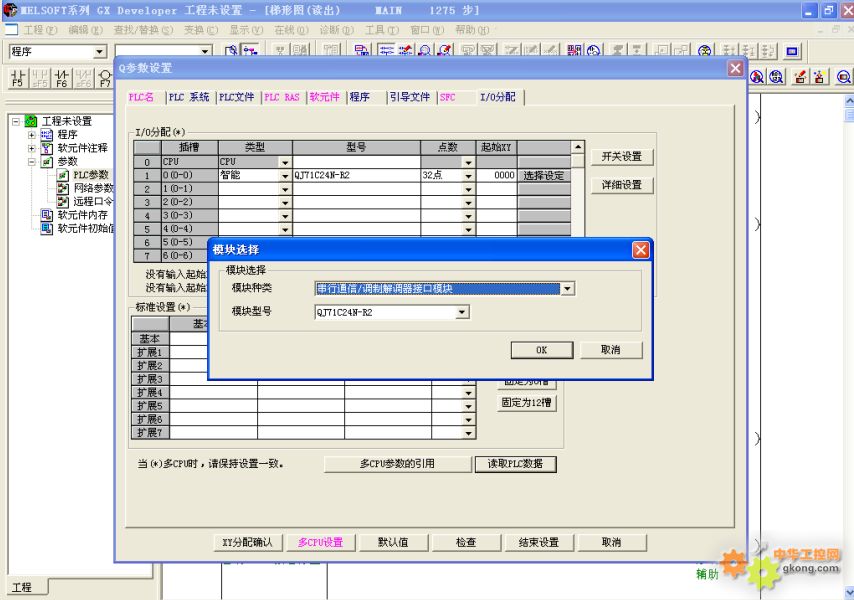Image resolution: width=854 pixels, height=600 pixels.
Task: Open type dropdown for slot 0(0-0) 智能
Action: (285, 175)
